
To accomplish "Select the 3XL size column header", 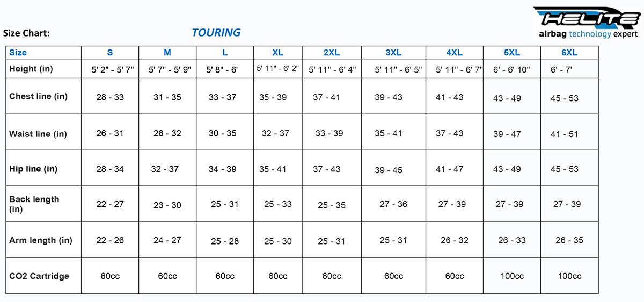I will coord(393,53).
